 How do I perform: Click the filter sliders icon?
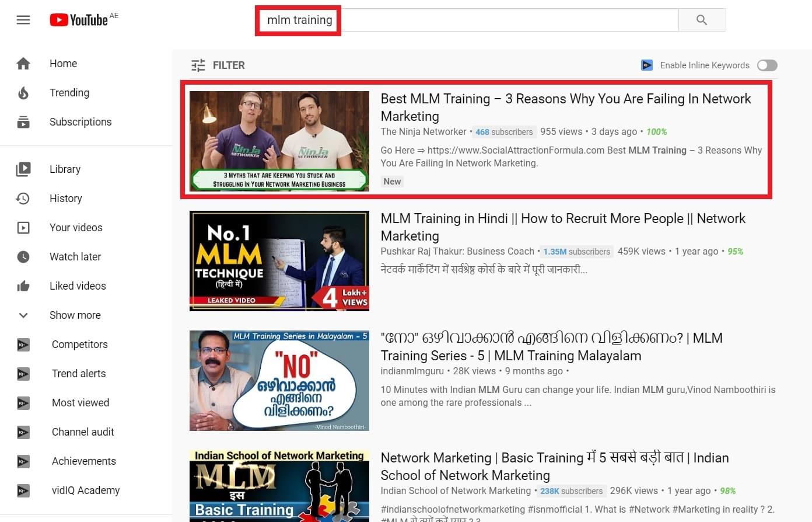click(x=198, y=65)
